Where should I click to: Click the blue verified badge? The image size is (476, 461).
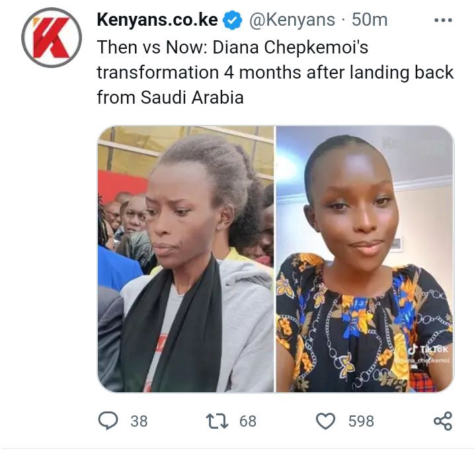(232, 20)
